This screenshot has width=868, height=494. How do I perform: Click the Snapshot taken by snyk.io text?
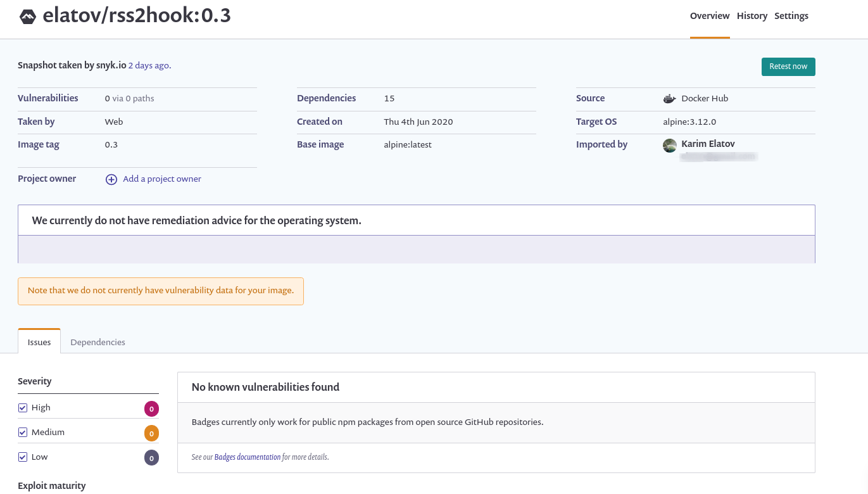click(x=72, y=65)
